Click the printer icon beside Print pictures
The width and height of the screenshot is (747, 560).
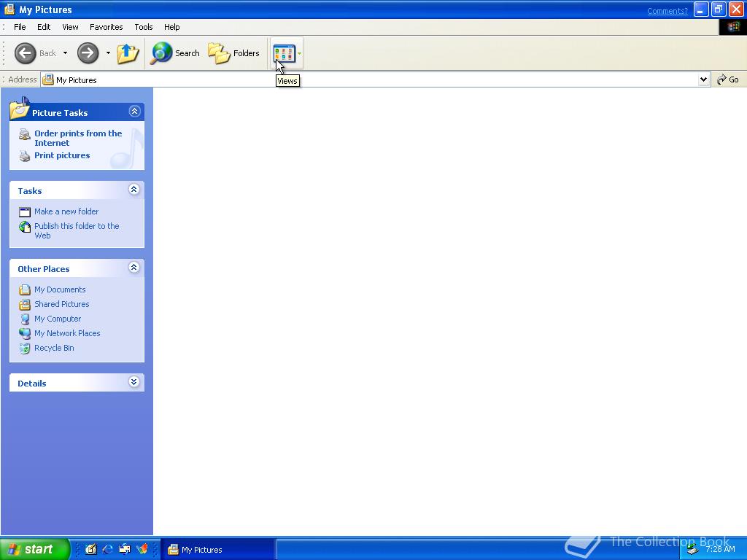(25, 156)
